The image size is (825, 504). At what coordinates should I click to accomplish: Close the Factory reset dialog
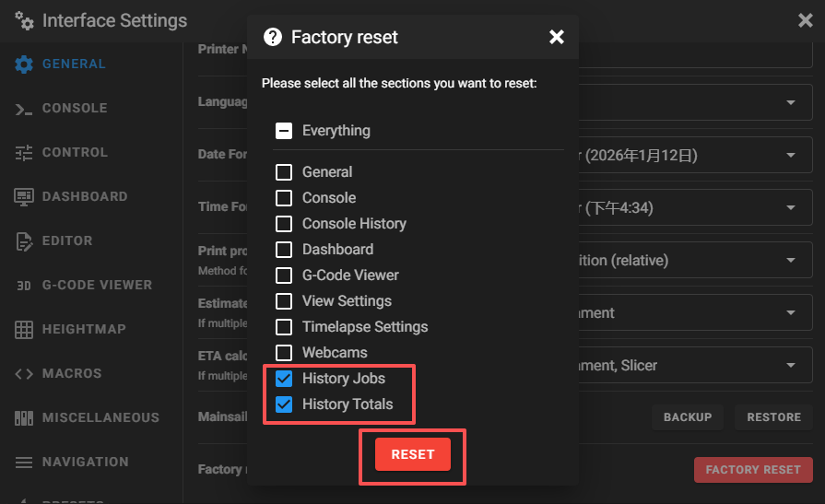click(x=557, y=37)
